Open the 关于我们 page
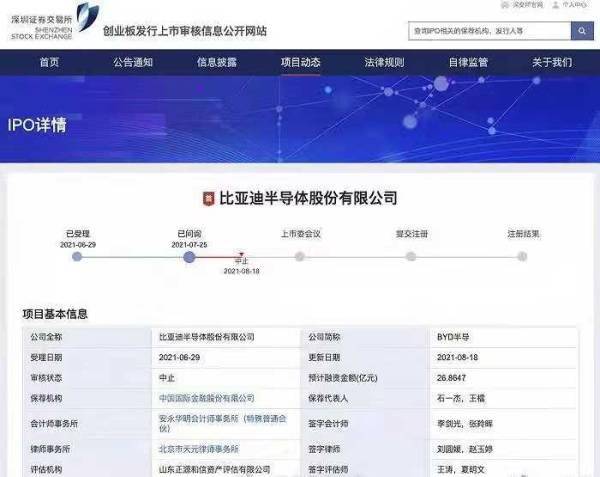This screenshot has height=477, width=600. [552, 63]
